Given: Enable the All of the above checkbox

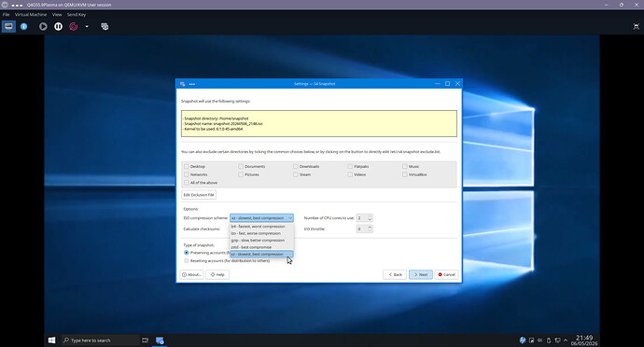Looking at the screenshot, I should pos(187,183).
